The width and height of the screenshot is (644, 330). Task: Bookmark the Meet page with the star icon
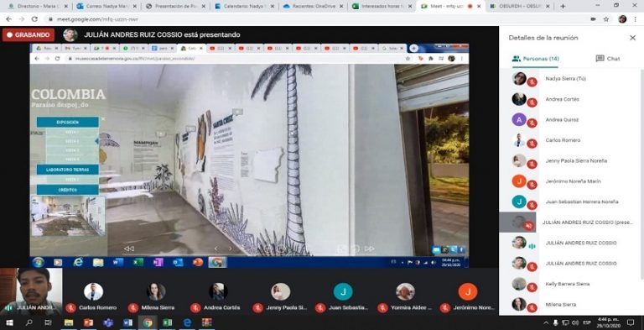click(606, 19)
